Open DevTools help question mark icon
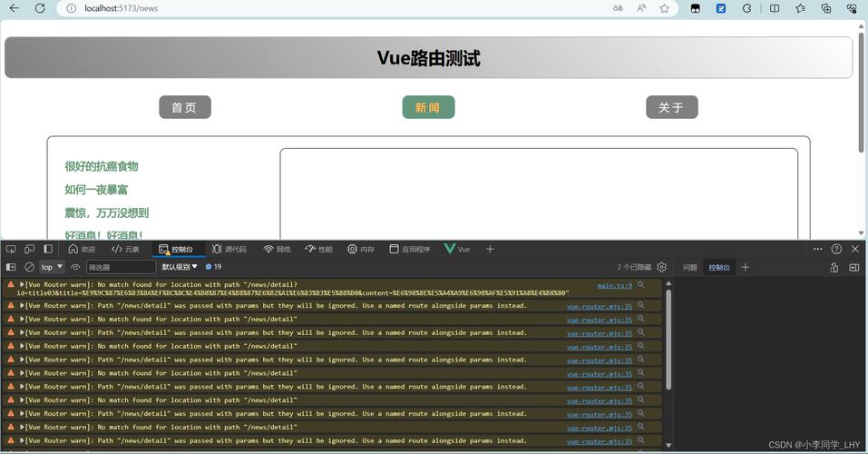Screen dimensions: 868x454 click(x=836, y=249)
